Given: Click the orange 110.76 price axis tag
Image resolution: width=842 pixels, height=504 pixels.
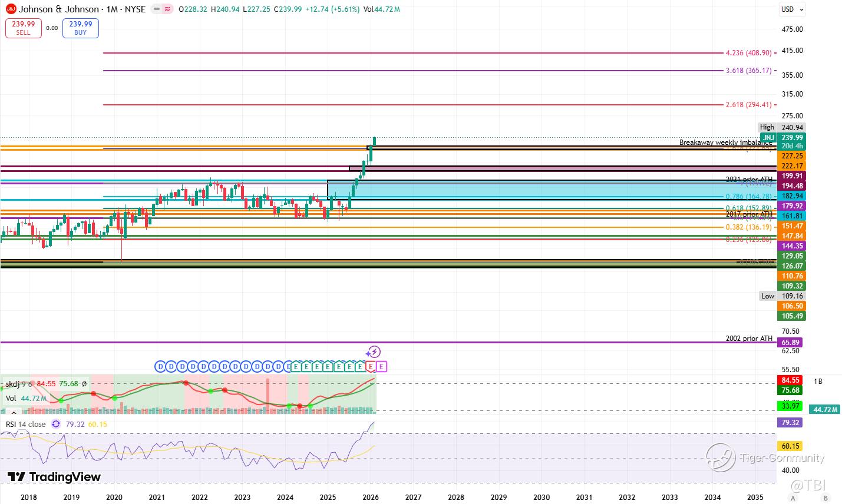Looking at the screenshot, I should point(791,276).
